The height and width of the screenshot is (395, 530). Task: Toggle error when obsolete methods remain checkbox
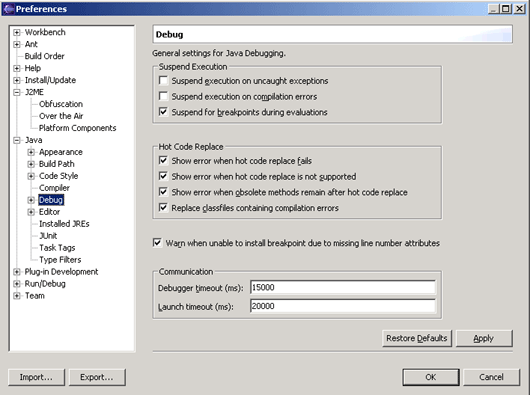click(x=163, y=192)
